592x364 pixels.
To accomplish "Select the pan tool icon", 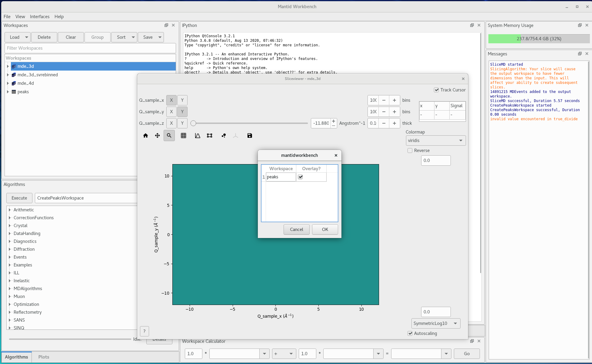I will (157, 136).
